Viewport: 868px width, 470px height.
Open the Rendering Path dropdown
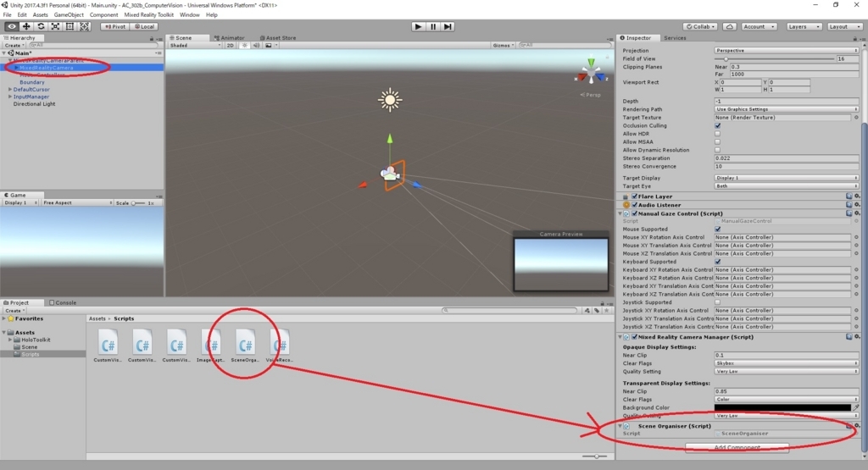(x=786, y=109)
